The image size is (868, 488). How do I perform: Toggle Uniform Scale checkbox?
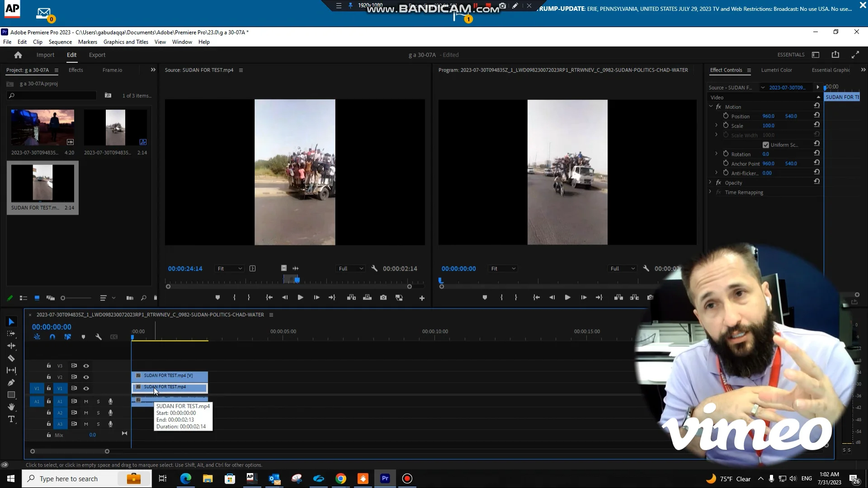pyautogui.click(x=766, y=145)
